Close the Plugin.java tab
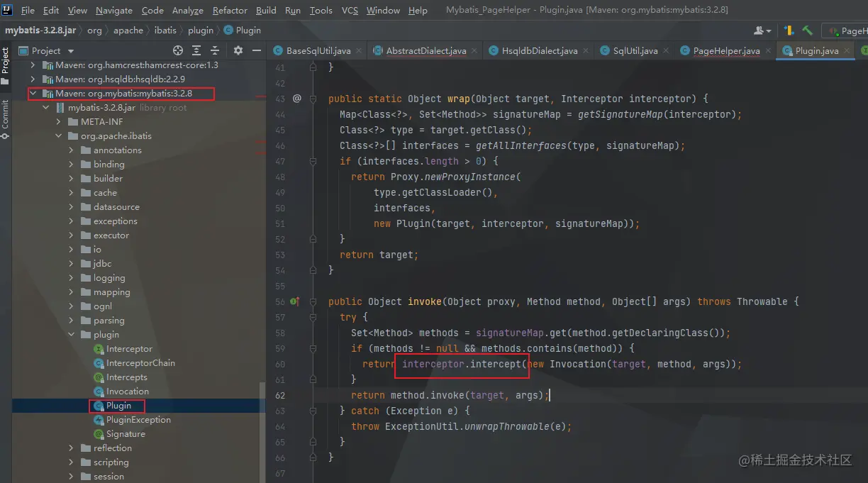868x483 pixels. 847,51
